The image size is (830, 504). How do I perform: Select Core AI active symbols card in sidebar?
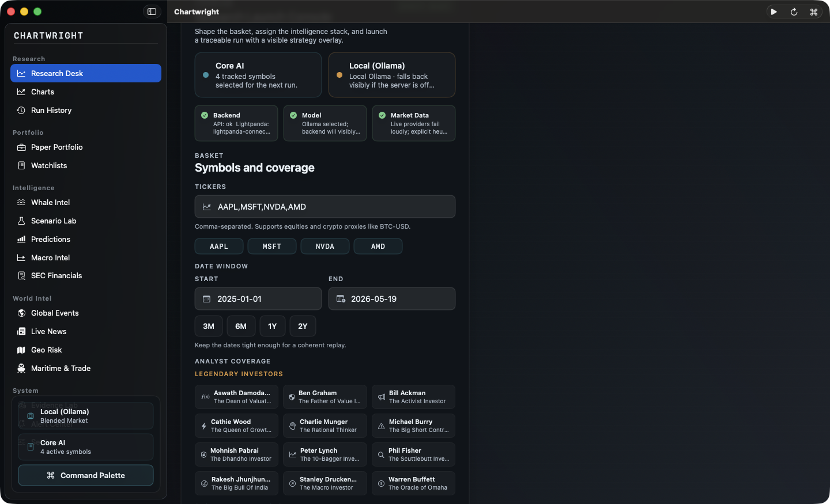pyautogui.click(x=86, y=447)
